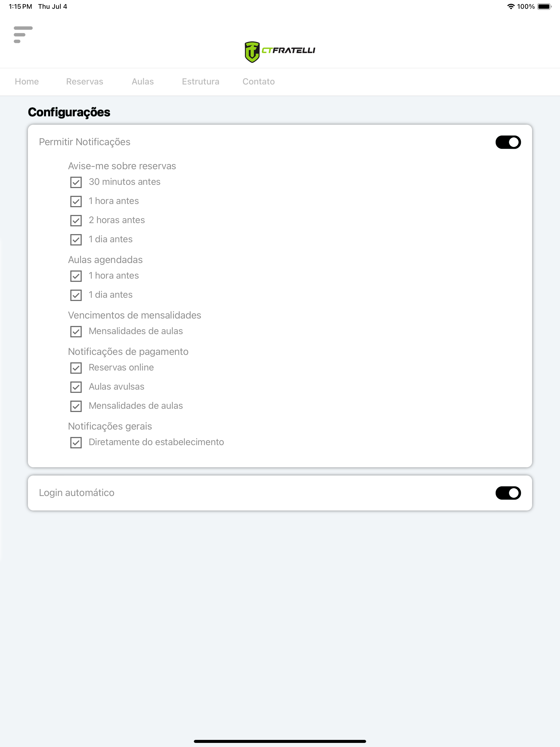Uncheck Diretamente do estabelecimento notifications
The height and width of the screenshot is (747, 560).
coord(76,442)
